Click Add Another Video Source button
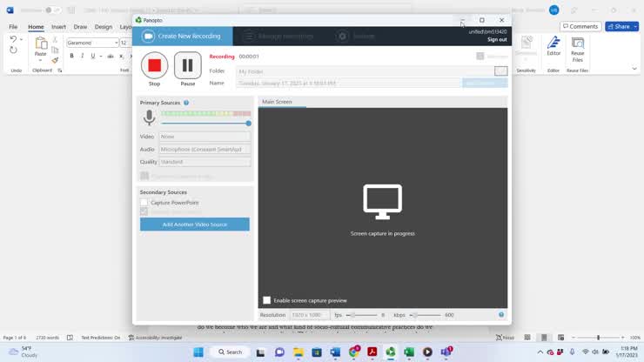Image resolution: width=644 pixels, height=362 pixels. [x=194, y=225]
